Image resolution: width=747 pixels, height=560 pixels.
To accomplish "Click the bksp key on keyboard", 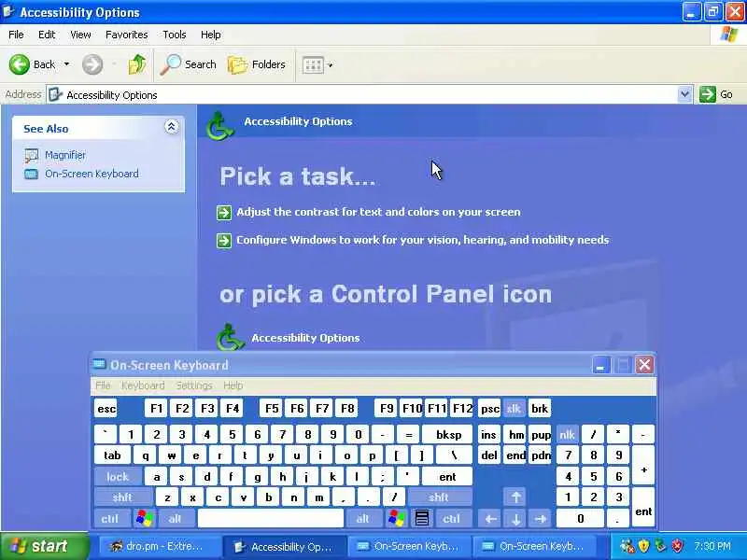I will pos(448,434).
